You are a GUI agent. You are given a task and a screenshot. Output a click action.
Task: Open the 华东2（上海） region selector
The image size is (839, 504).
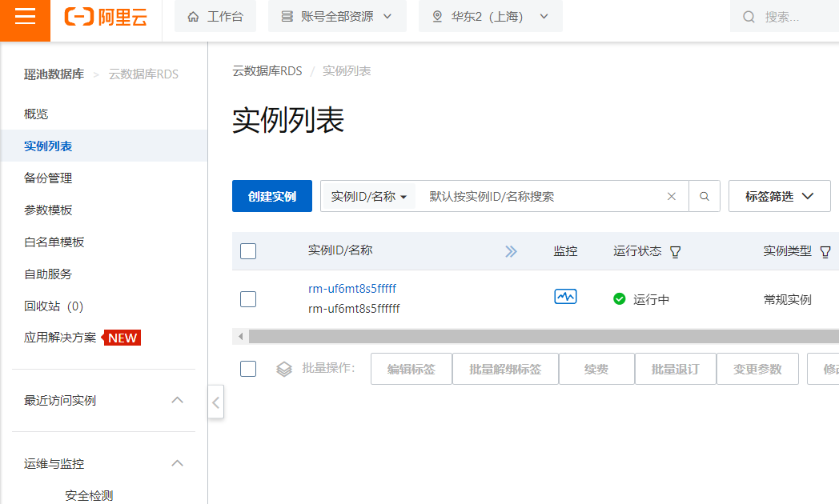tap(490, 17)
